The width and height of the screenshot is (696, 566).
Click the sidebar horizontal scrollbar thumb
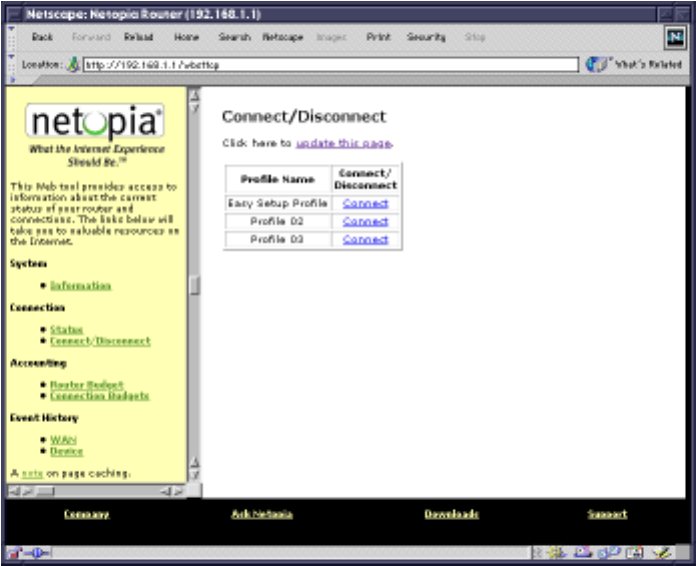(x=45, y=491)
